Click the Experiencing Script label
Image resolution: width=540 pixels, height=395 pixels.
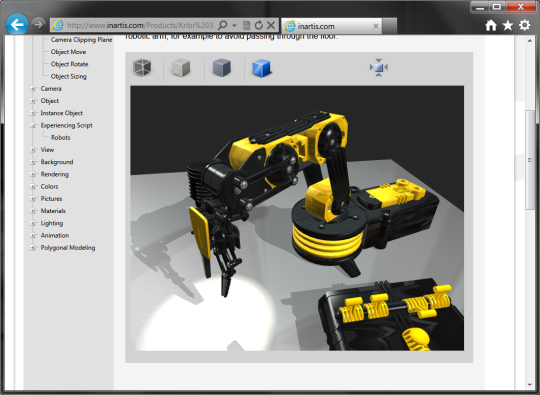point(66,125)
